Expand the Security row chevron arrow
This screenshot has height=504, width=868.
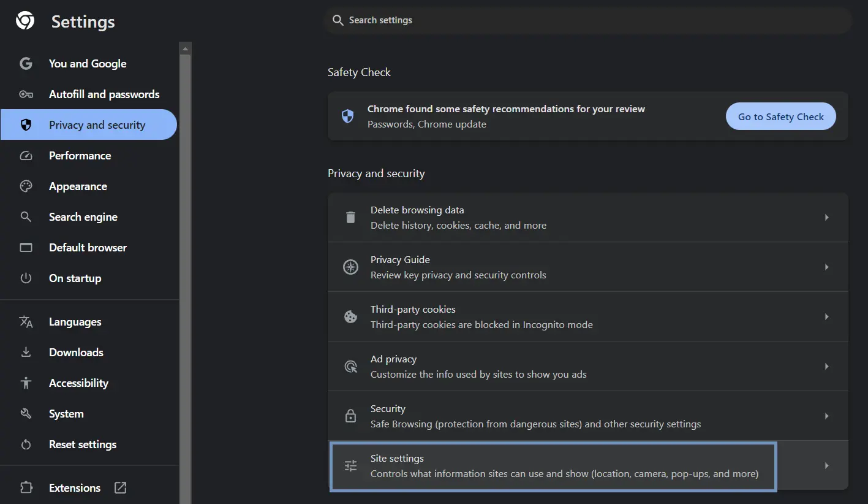[x=826, y=416]
